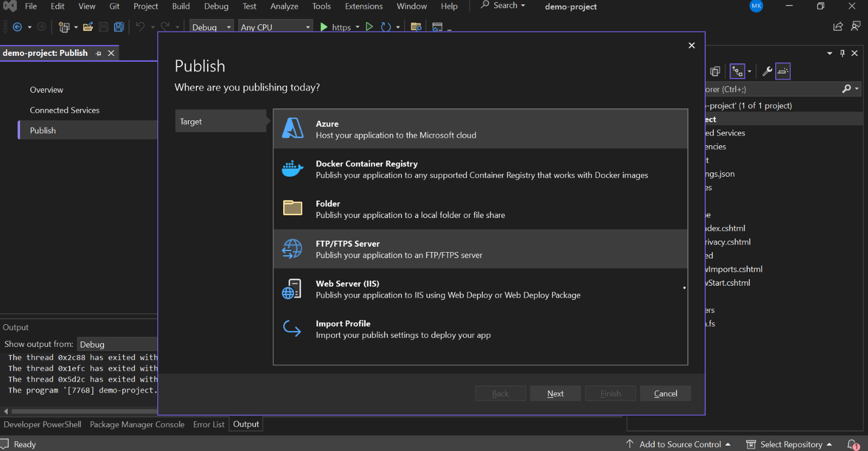Expand the Undo history dropdown arrow
This screenshot has height=451, width=868.
tap(153, 27)
